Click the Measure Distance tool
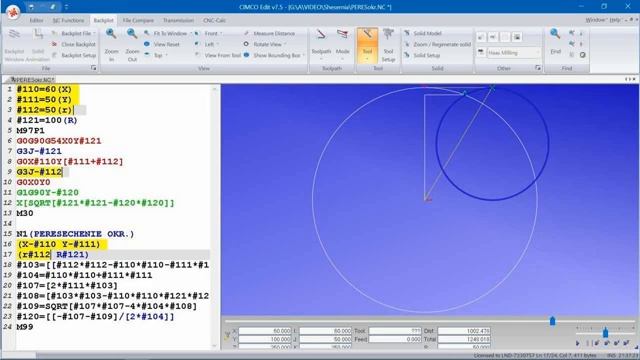 point(269,33)
